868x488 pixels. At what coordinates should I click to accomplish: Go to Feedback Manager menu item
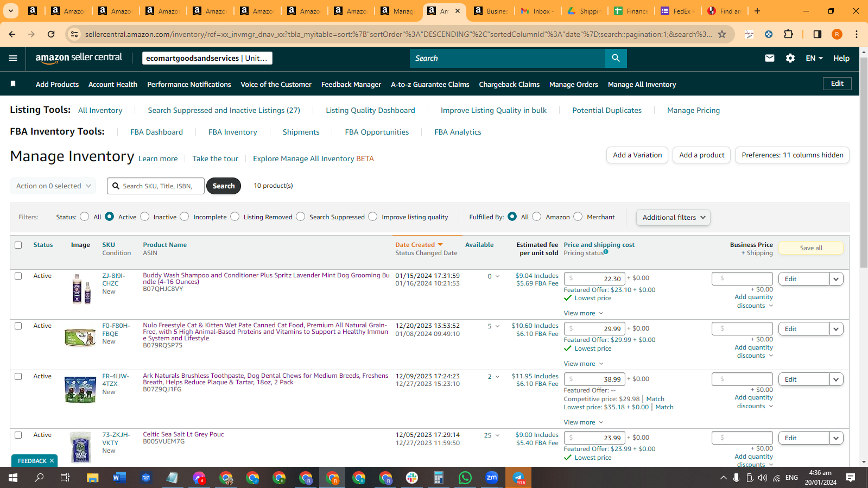click(x=351, y=84)
